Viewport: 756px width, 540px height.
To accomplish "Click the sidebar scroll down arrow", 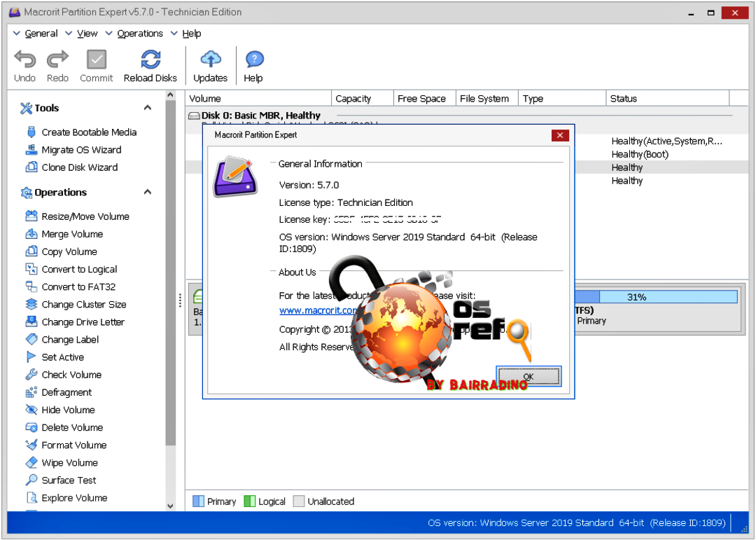I will tap(170, 506).
